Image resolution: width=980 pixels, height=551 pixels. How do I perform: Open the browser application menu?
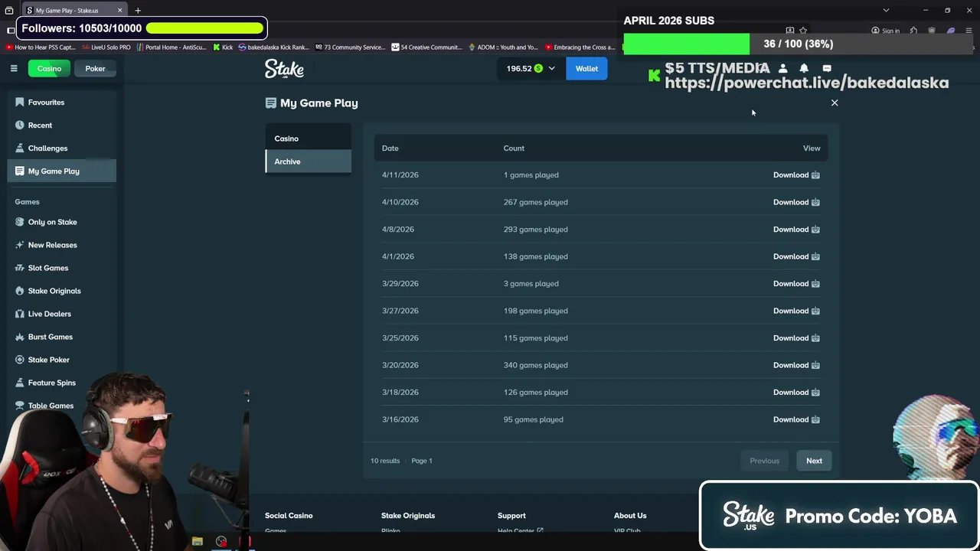click(x=969, y=31)
